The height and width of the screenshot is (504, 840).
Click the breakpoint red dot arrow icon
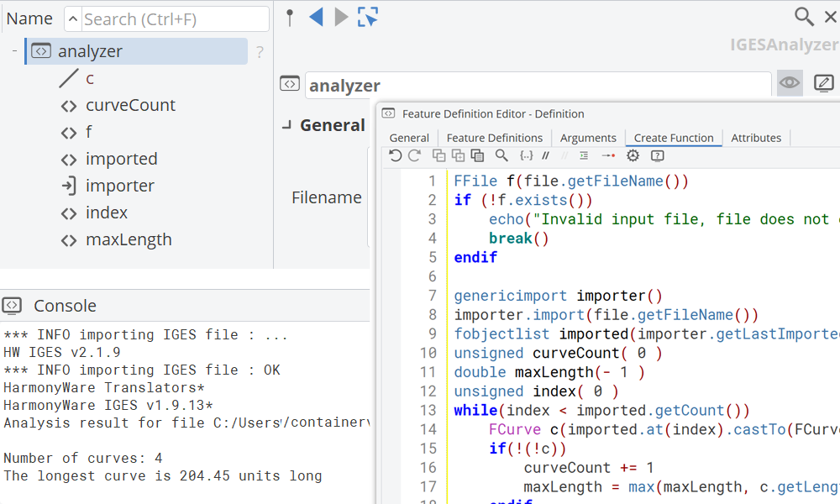608,155
